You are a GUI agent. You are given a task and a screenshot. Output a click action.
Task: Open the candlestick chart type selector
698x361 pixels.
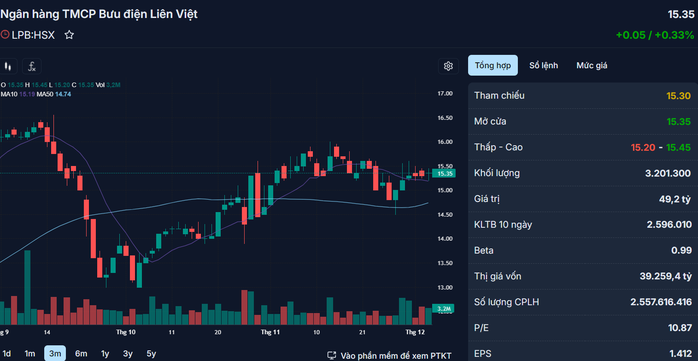[8, 67]
